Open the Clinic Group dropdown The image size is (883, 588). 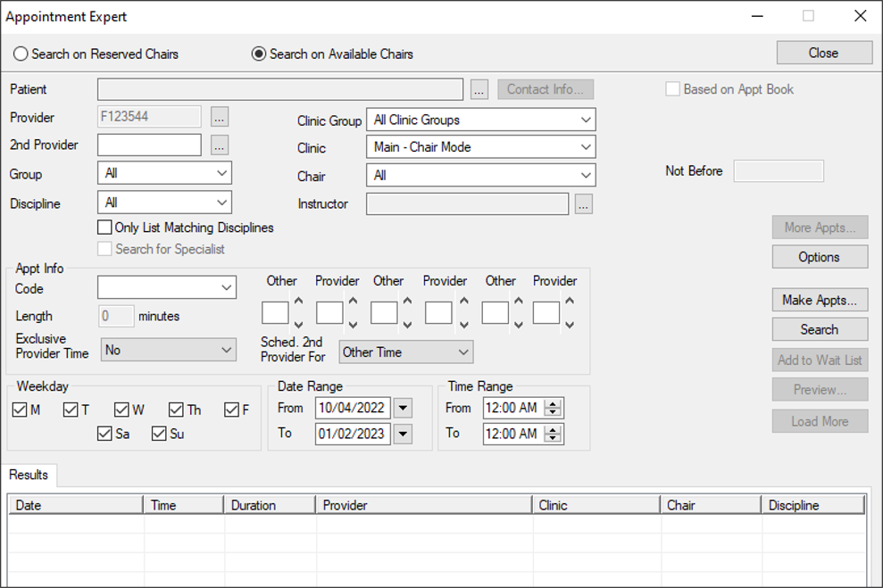[x=481, y=120]
